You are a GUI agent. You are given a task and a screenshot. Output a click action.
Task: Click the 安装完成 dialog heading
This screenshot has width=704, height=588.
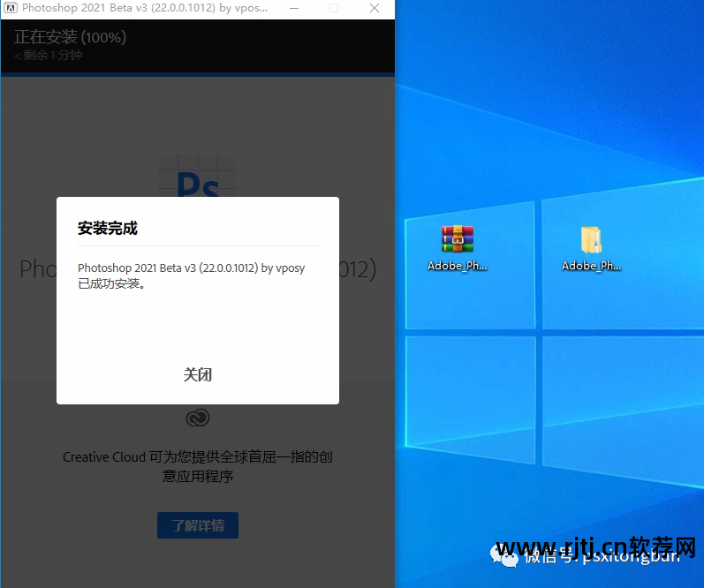coord(107,228)
